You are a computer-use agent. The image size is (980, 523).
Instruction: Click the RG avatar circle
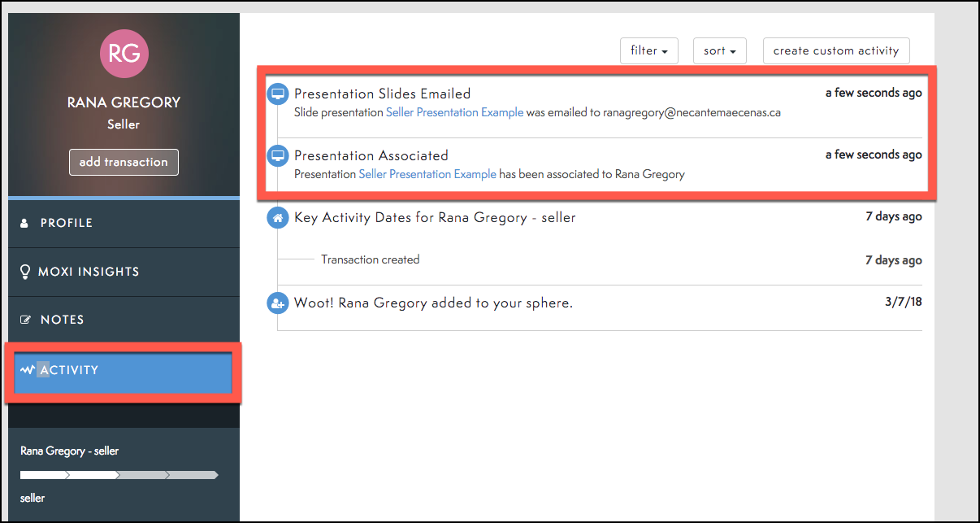click(x=124, y=54)
